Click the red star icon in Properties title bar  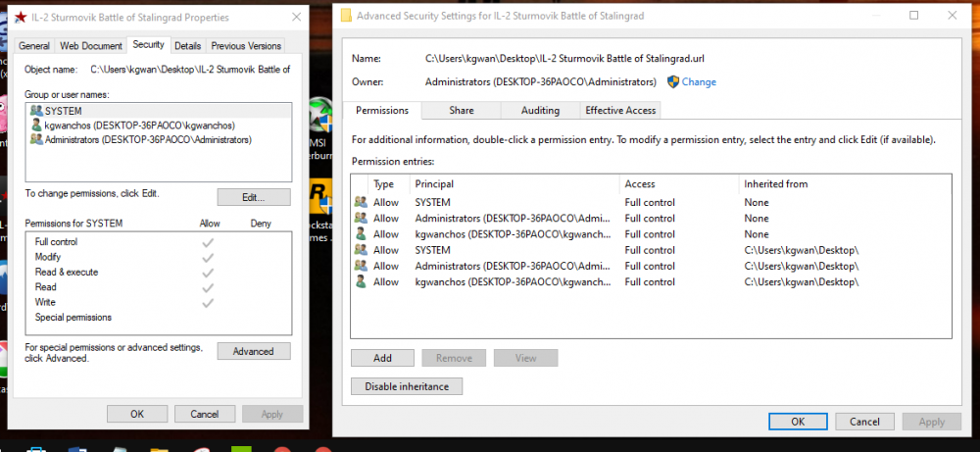[x=21, y=18]
